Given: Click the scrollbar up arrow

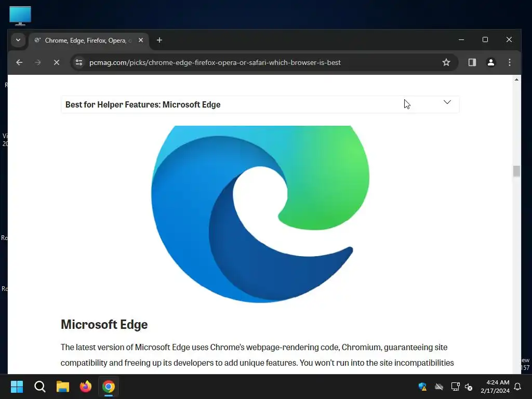Looking at the screenshot, I should click(x=516, y=79).
